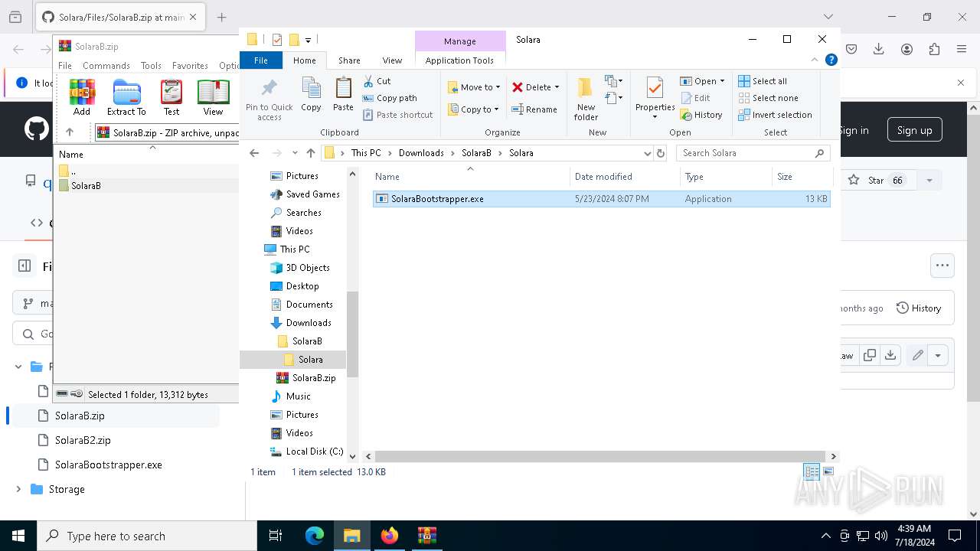Click WinRAR Test toolbar icon

click(x=171, y=97)
